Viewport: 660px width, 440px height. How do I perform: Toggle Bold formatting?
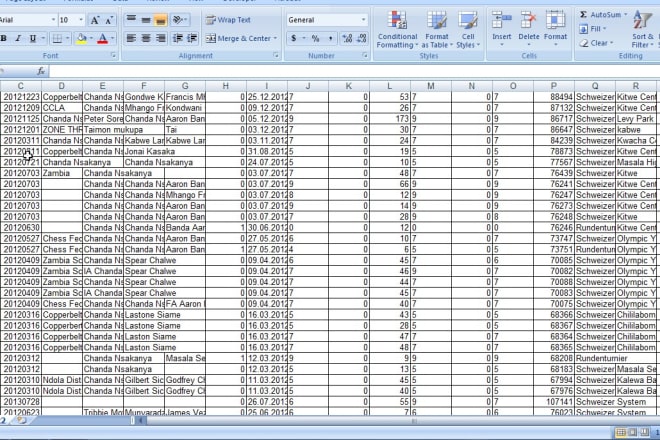coord(4,39)
